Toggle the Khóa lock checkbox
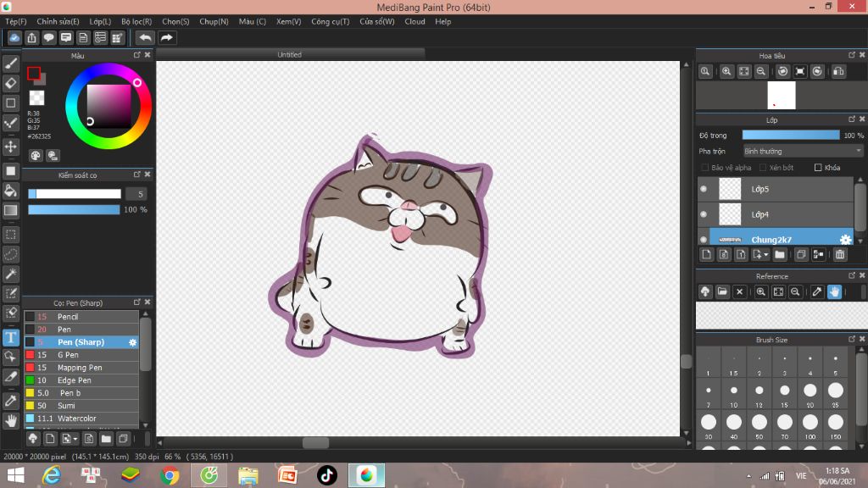Image resolution: width=868 pixels, height=488 pixels. click(x=818, y=168)
